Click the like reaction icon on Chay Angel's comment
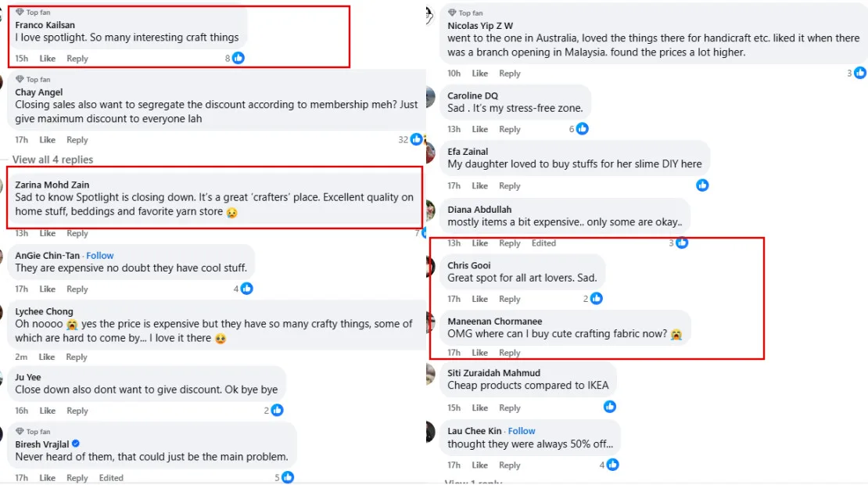The image size is (868, 485). 416,139
